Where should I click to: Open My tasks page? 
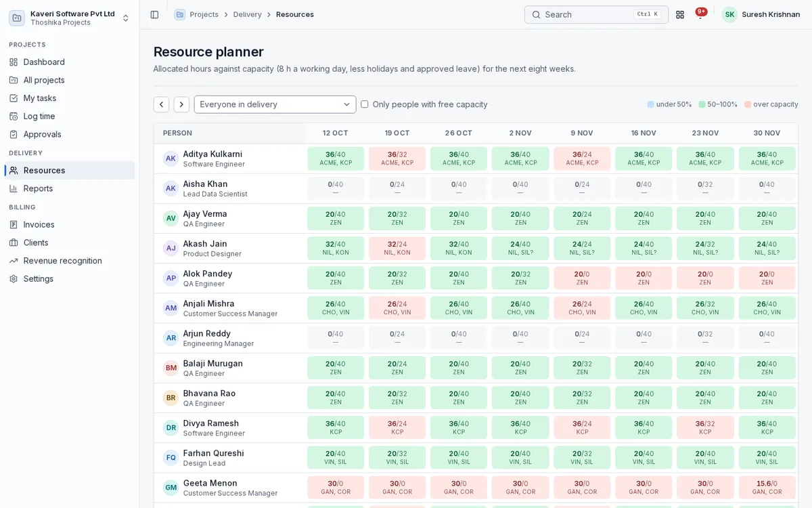70,98
